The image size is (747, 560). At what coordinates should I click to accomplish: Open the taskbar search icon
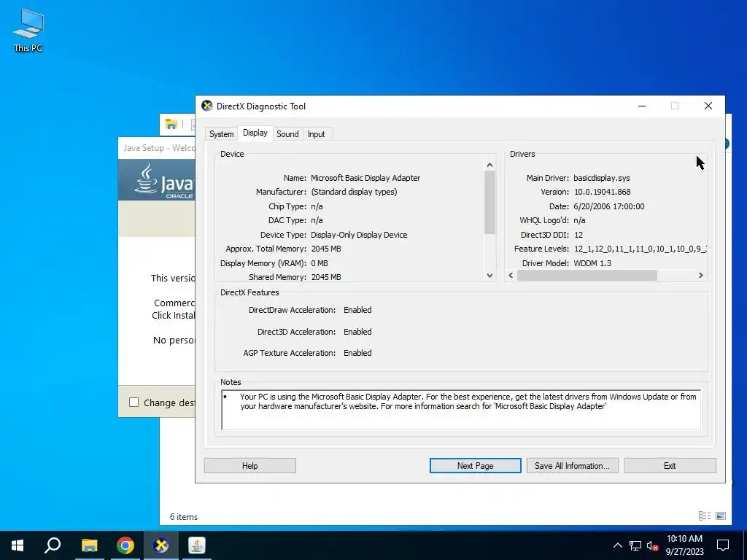pos(53,545)
